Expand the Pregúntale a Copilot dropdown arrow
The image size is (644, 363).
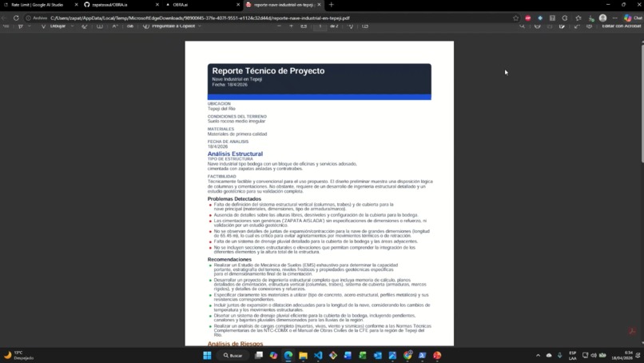point(200,26)
